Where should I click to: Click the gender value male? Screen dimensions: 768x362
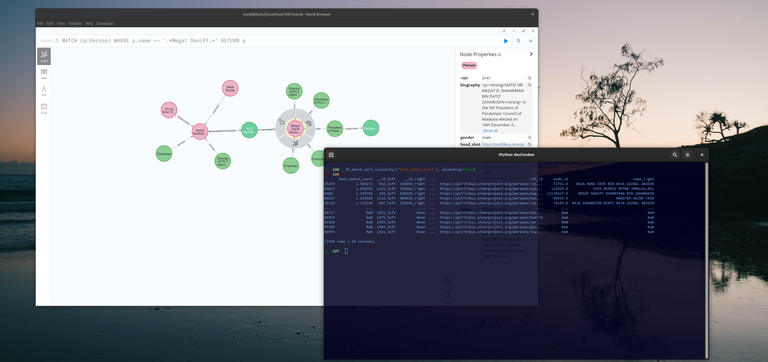486,138
